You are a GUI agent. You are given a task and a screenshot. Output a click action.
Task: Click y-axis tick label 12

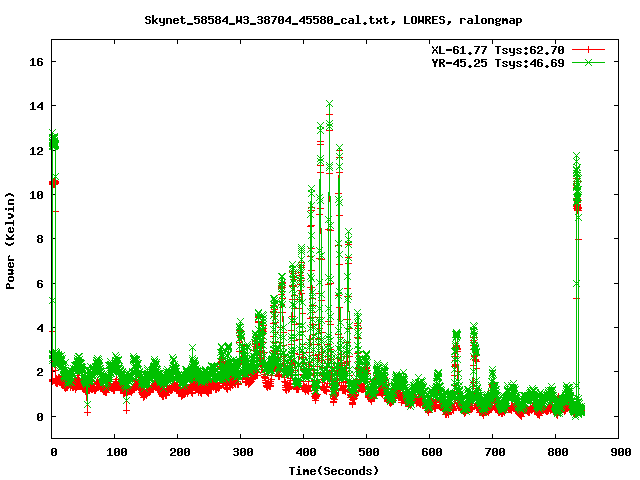tap(36, 151)
